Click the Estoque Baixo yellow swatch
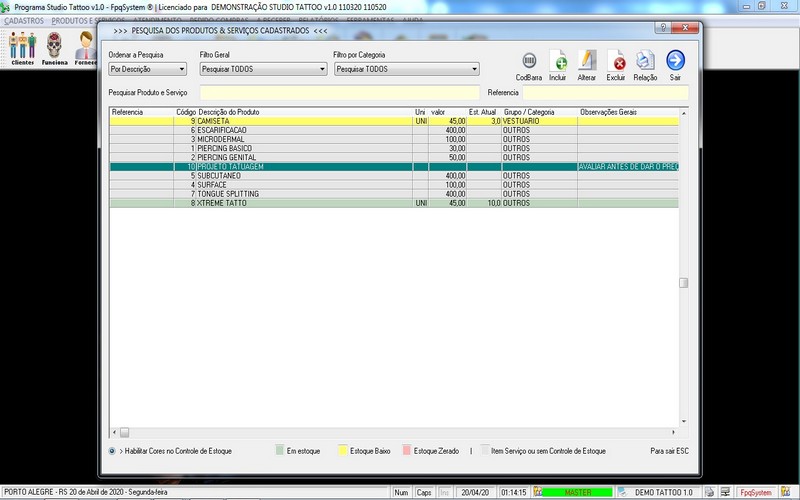Viewport: 800px width, 500px height. (x=343, y=450)
